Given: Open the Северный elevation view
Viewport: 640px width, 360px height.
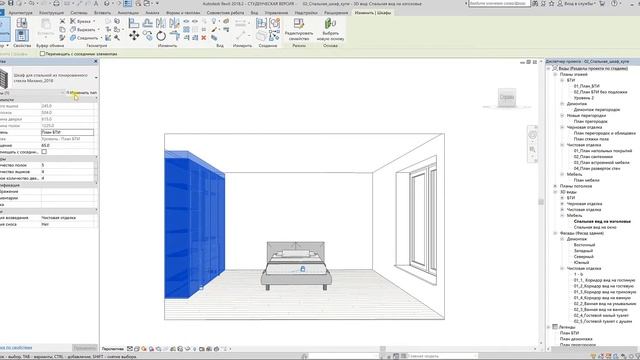Looking at the screenshot, I should point(584,257).
